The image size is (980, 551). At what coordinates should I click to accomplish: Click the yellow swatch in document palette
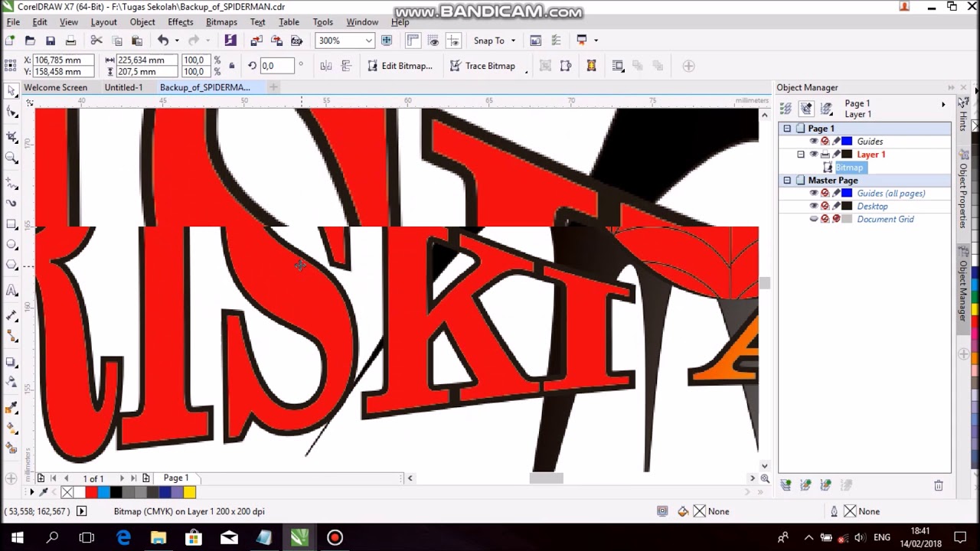(189, 492)
